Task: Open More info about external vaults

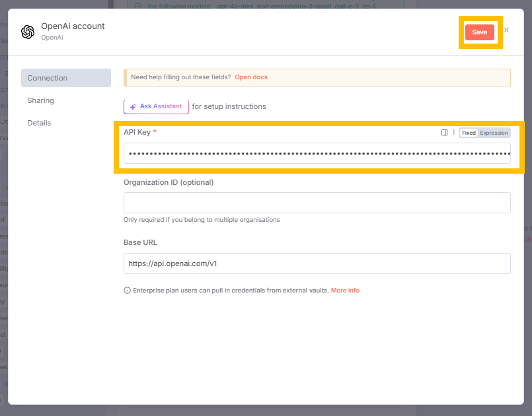Action: (345, 291)
